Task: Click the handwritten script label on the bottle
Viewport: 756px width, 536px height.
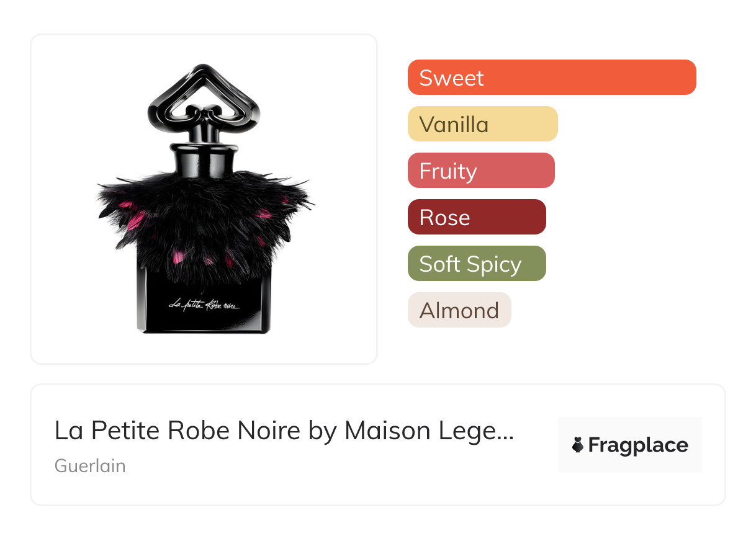Action: [x=204, y=305]
